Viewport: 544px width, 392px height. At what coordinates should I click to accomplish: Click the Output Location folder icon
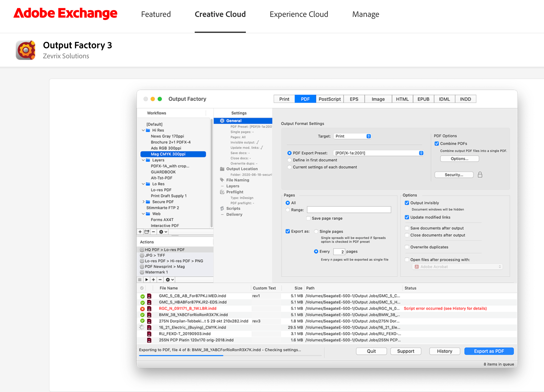(x=222, y=169)
